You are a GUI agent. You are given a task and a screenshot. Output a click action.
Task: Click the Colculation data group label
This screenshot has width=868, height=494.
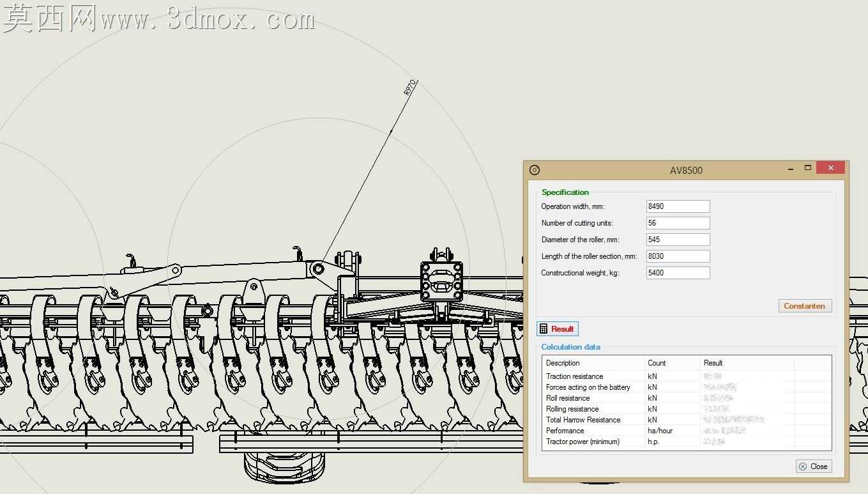pyautogui.click(x=571, y=347)
